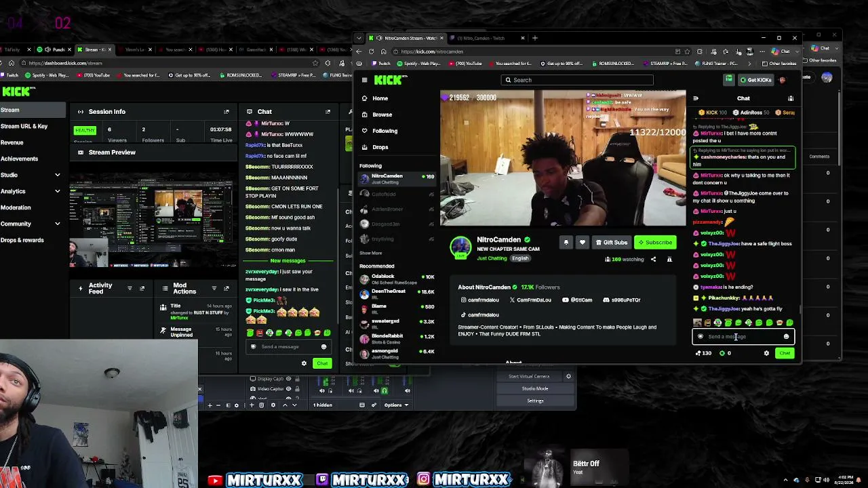The image size is (868, 488).
Task: Click the heart follow icon for NitroCamden
Action: click(x=582, y=243)
